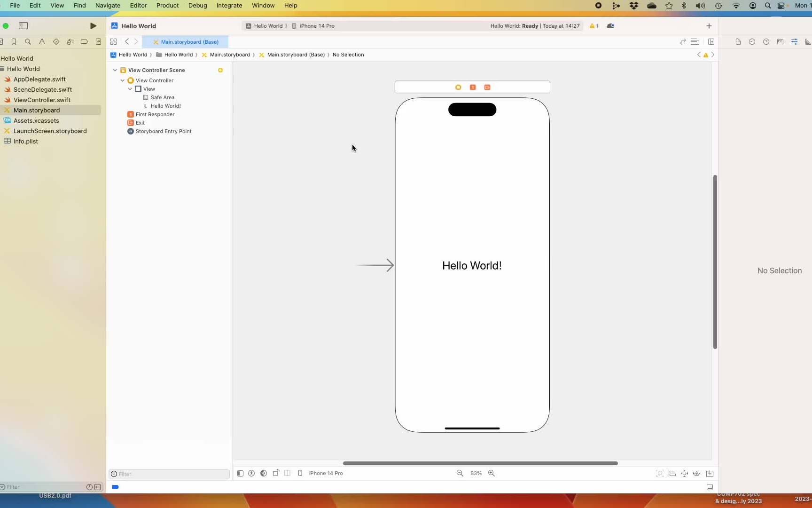Select Storyboard Entry Point item
The width and height of the screenshot is (812, 508).
[x=164, y=131]
